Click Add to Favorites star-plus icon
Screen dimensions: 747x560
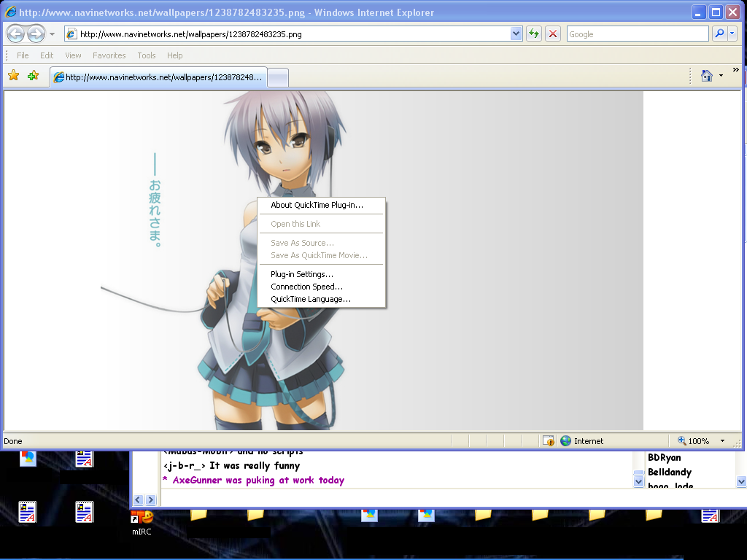pyautogui.click(x=33, y=75)
